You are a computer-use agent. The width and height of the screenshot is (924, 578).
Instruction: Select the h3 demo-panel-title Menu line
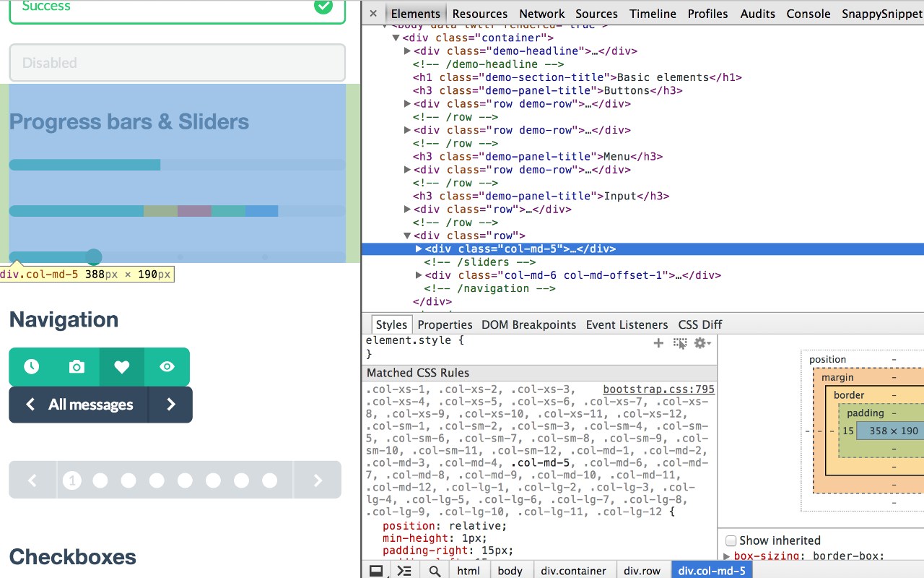pyautogui.click(x=538, y=156)
